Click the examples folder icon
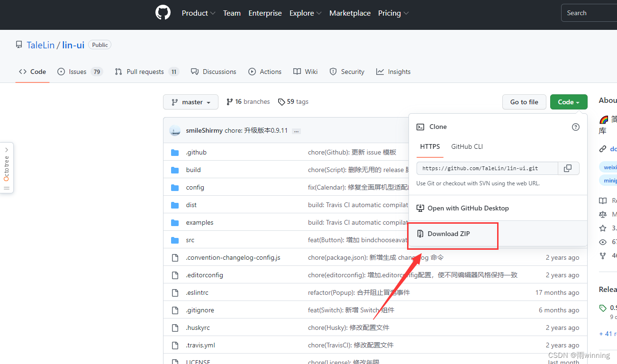The height and width of the screenshot is (364, 617). click(x=175, y=223)
